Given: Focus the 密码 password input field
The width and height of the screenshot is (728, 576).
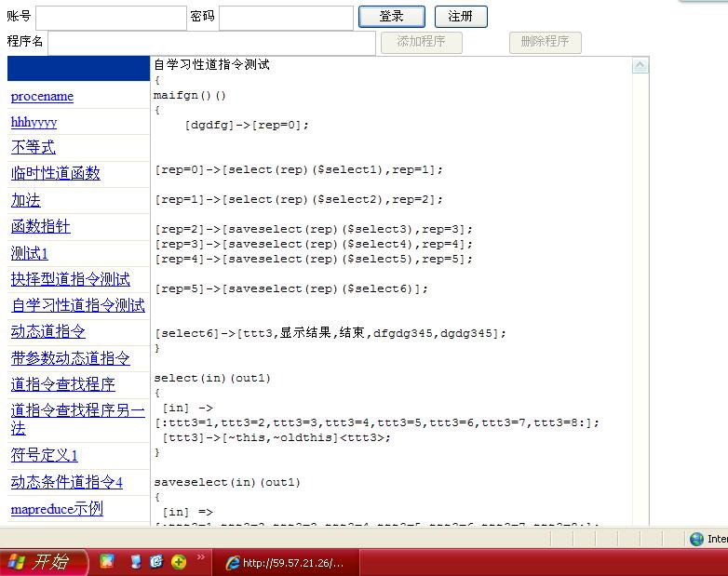Looking at the screenshot, I should (286, 18).
